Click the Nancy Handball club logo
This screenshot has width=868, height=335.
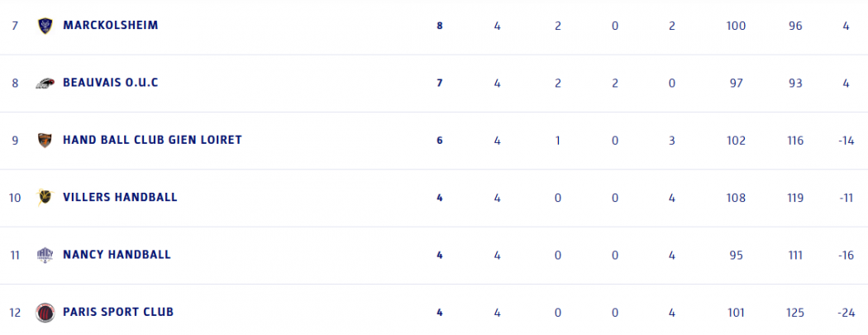click(x=45, y=255)
